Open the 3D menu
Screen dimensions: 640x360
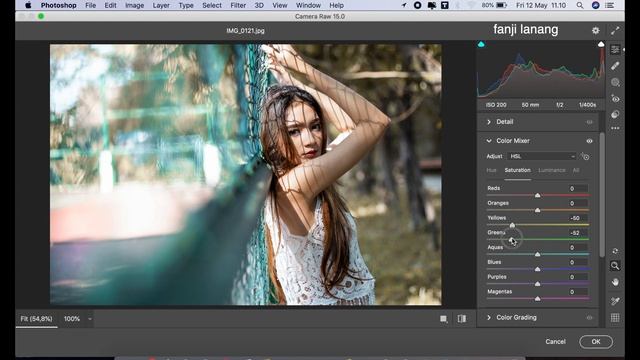[259, 5]
